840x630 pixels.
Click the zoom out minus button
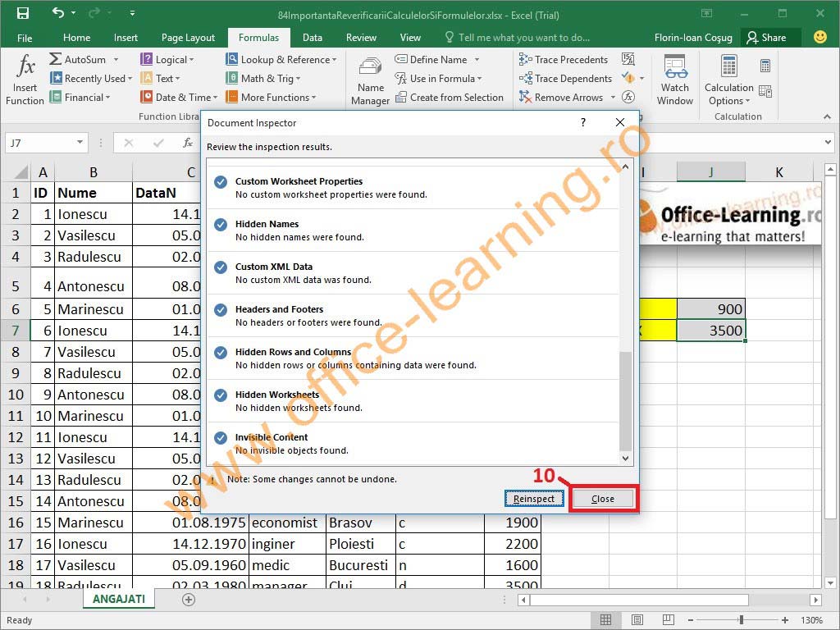(x=691, y=620)
